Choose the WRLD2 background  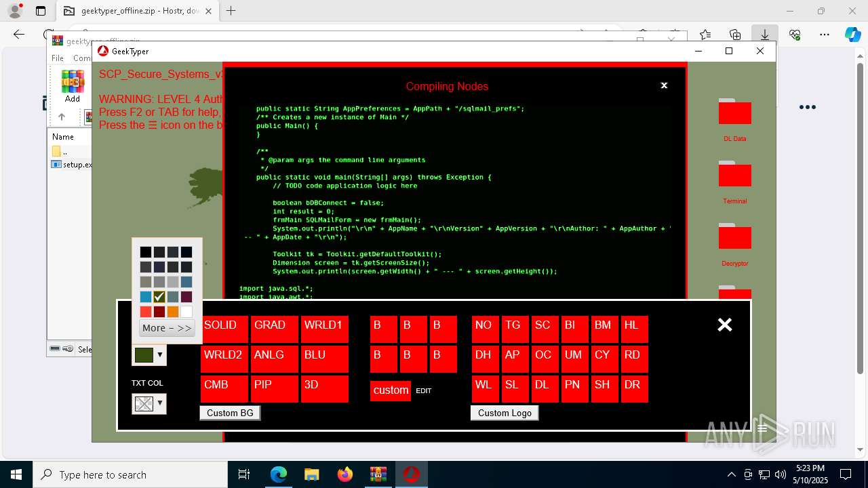tap(224, 359)
